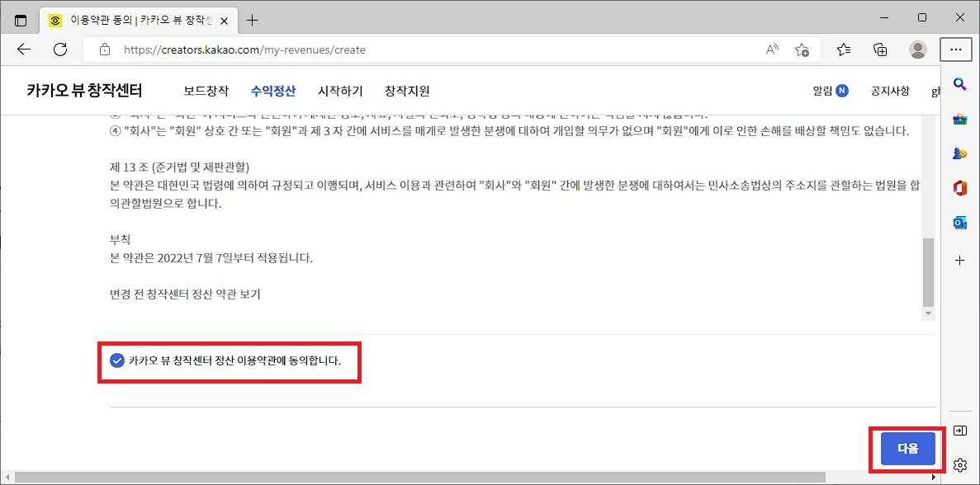Add this page to favorites star
Screen dimensions: 980x485
802,50
